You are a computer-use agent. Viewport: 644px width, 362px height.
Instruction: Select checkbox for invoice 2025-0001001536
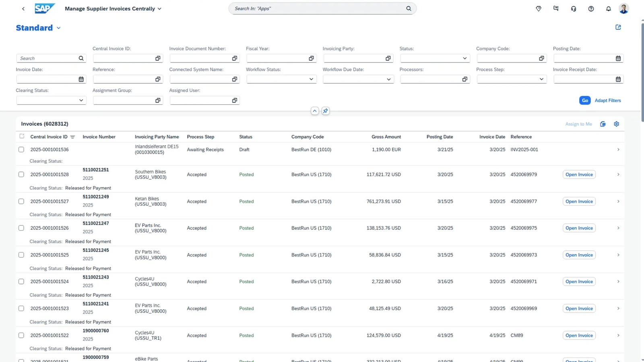point(21,150)
